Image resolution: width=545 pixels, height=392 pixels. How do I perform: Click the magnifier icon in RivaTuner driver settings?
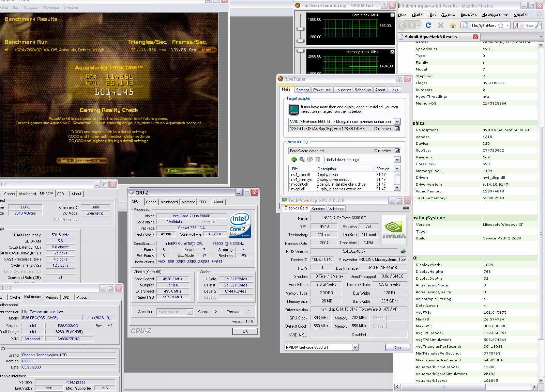click(x=302, y=159)
